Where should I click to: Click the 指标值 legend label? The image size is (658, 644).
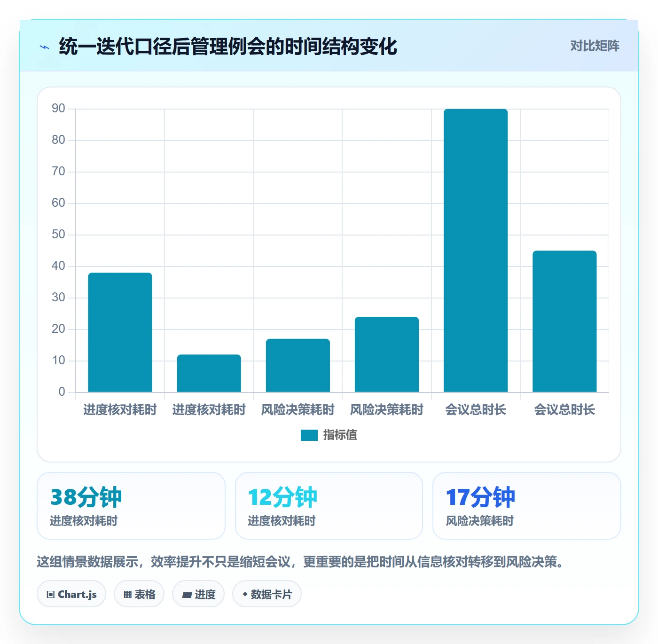coord(340,435)
